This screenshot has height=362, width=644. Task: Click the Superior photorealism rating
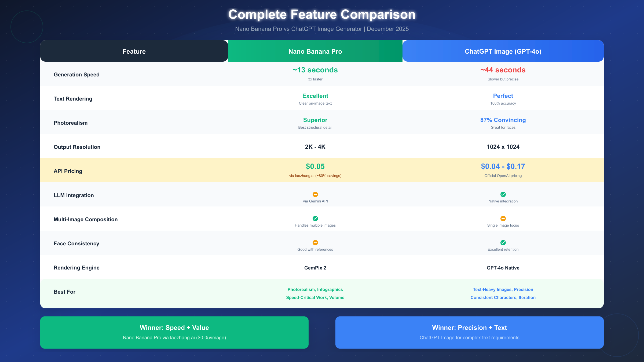(x=315, y=120)
